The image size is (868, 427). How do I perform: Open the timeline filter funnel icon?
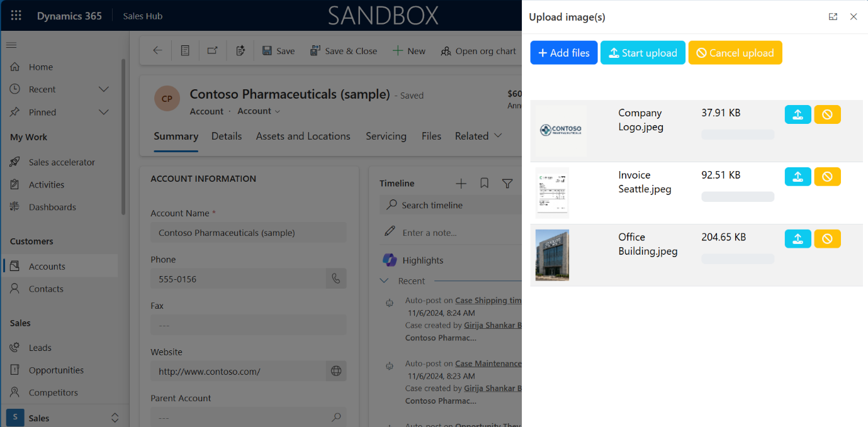click(507, 184)
